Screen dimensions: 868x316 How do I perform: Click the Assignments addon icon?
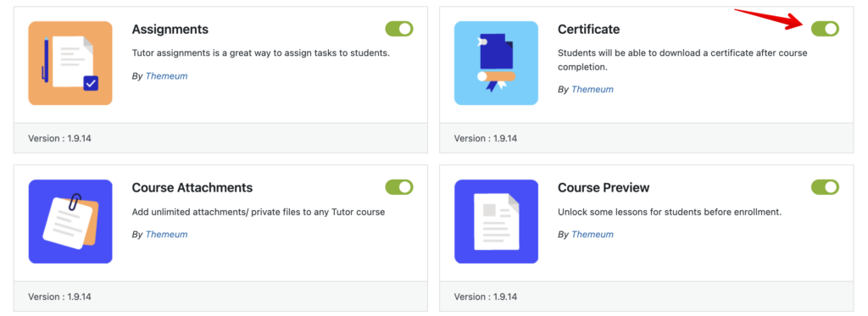coord(70,63)
